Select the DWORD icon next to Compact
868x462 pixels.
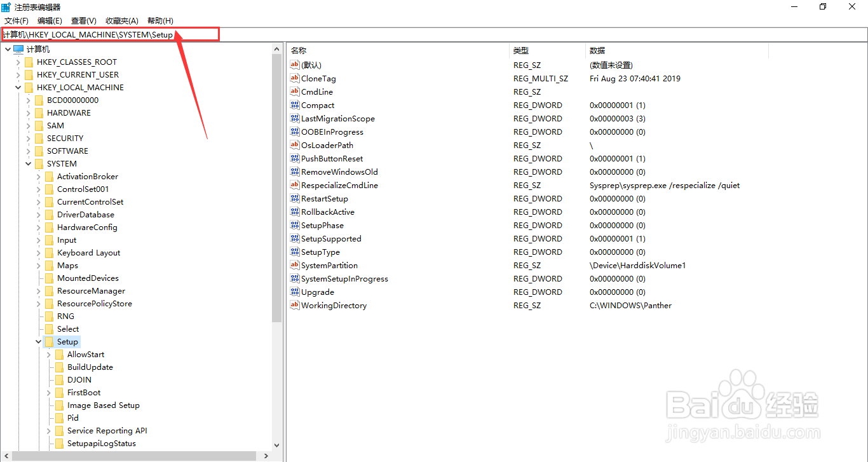tap(295, 105)
